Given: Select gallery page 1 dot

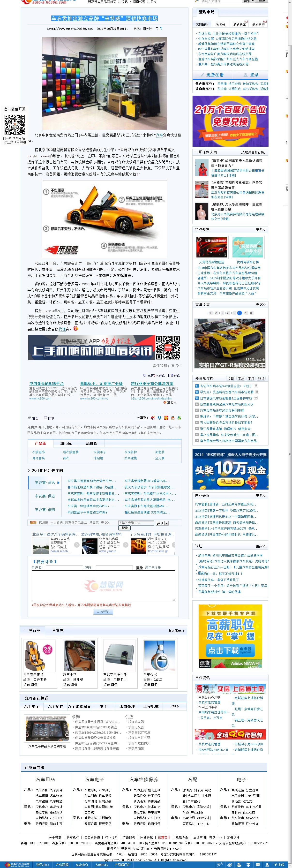Looking at the screenshot, I should [x=210, y=313].
